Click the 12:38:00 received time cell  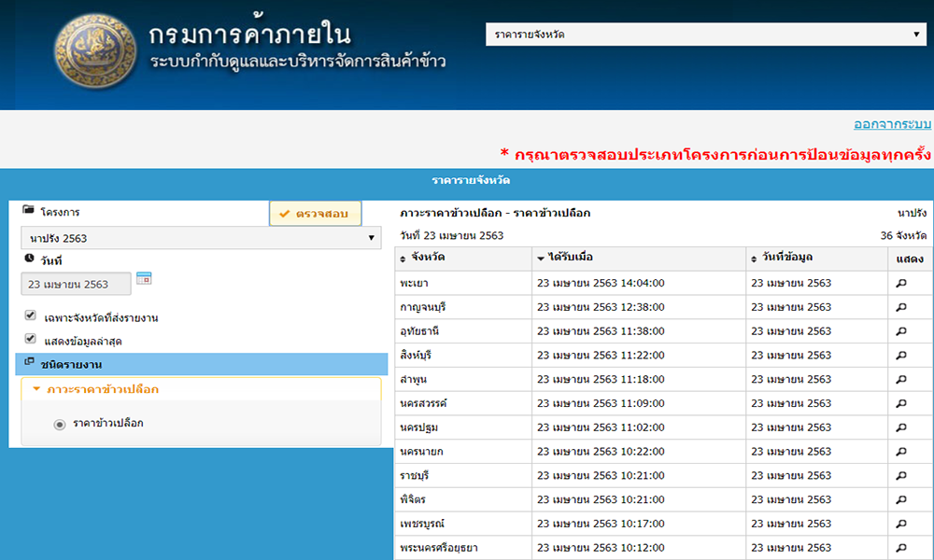[639, 307]
